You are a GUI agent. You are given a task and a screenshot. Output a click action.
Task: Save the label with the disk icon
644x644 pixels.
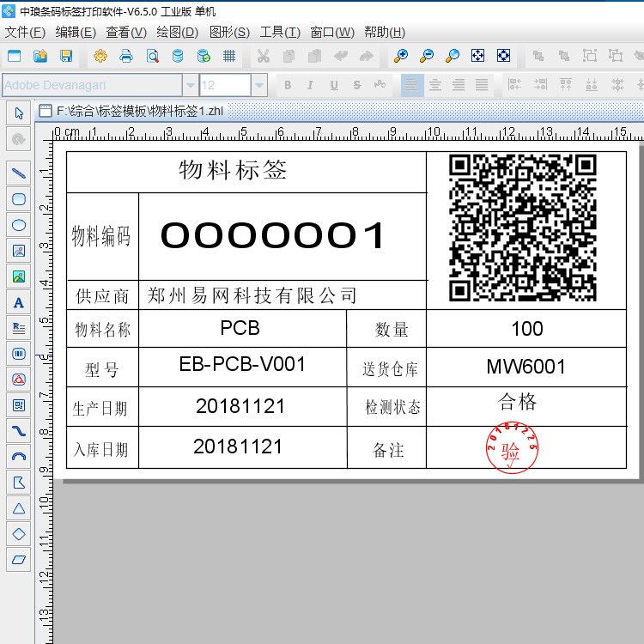click(x=66, y=56)
